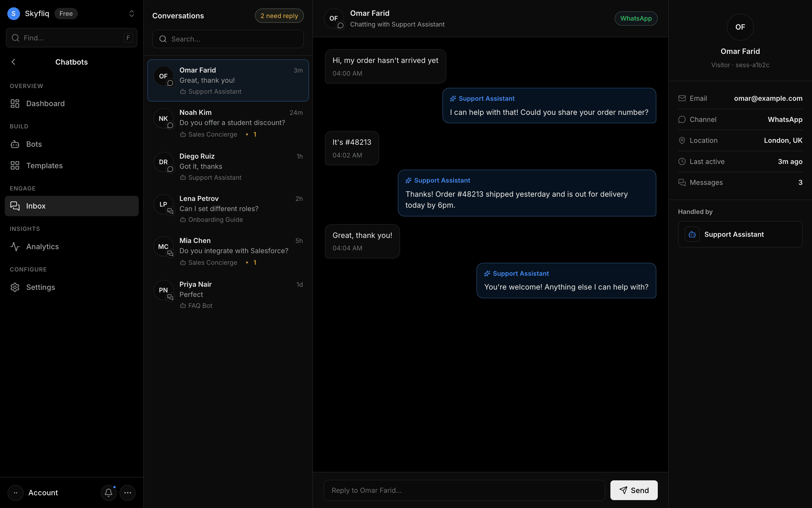Image resolution: width=812 pixels, height=508 pixels.
Task: Click the search magnifier in Conversations
Action: (x=163, y=39)
